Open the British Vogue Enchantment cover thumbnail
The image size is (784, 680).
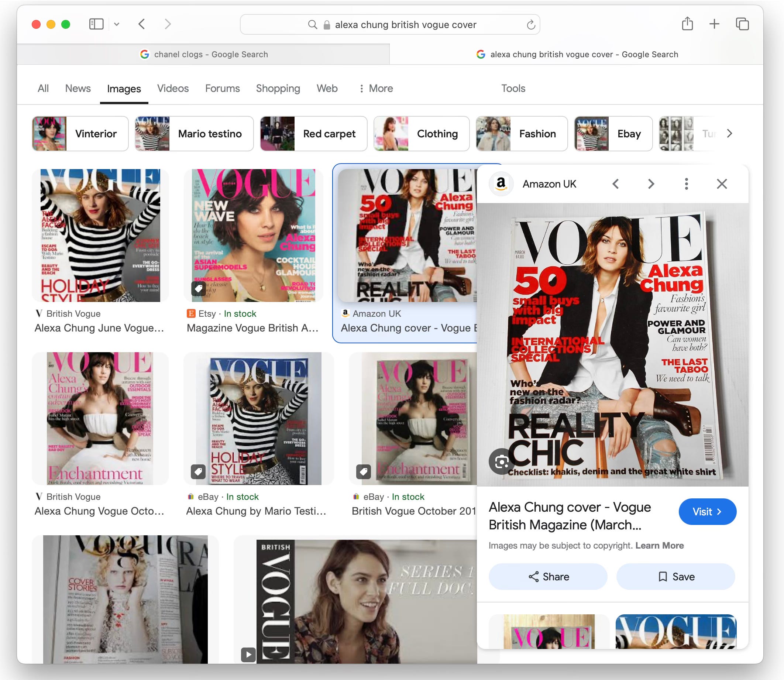point(100,418)
